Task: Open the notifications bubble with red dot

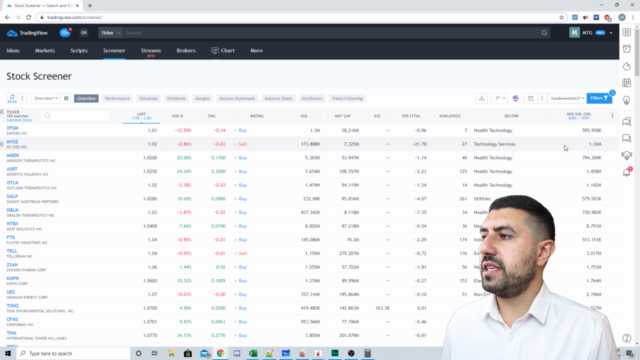Action: pos(65,33)
